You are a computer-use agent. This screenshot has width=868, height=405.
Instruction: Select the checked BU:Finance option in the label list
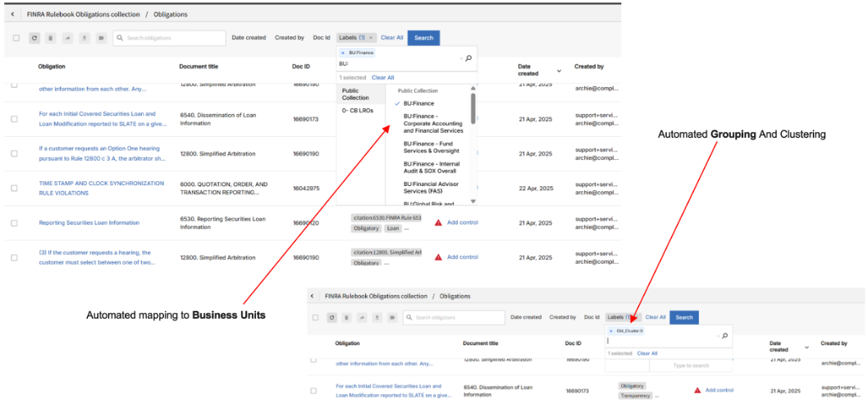419,103
